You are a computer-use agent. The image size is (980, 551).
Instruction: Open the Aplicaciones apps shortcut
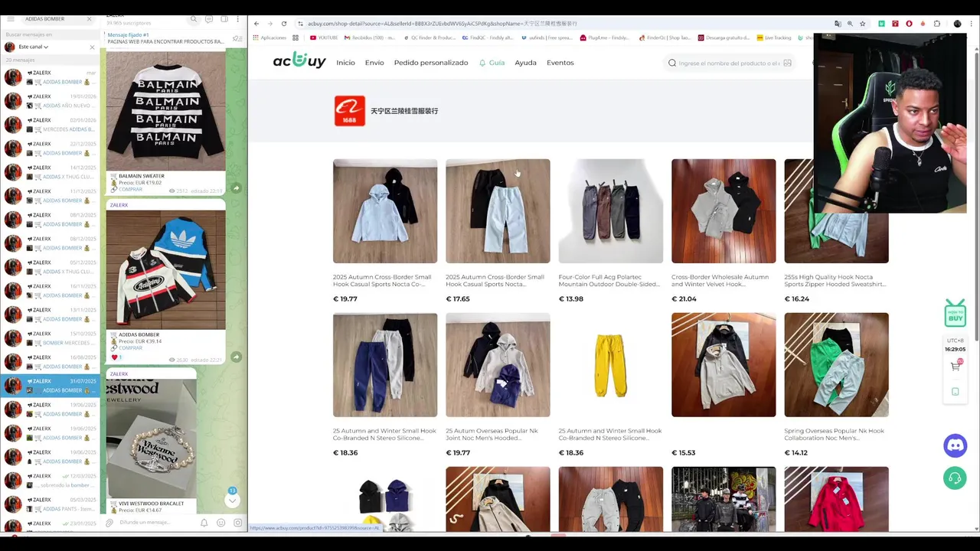click(x=269, y=37)
